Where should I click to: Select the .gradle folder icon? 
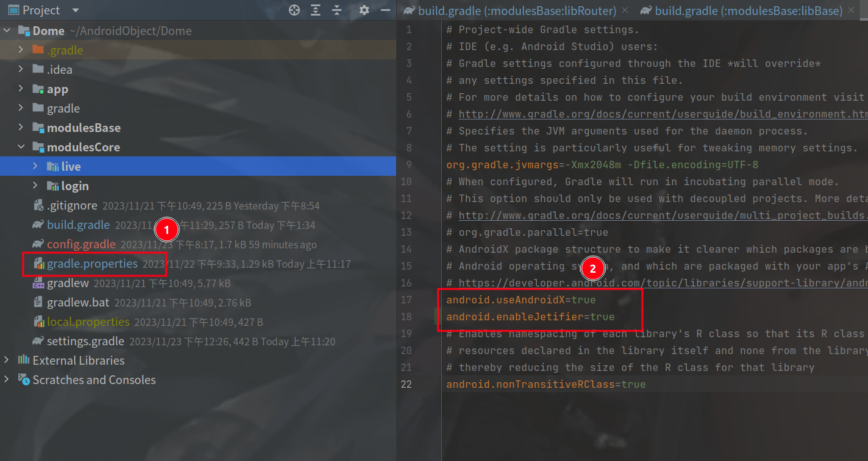[x=37, y=50]
